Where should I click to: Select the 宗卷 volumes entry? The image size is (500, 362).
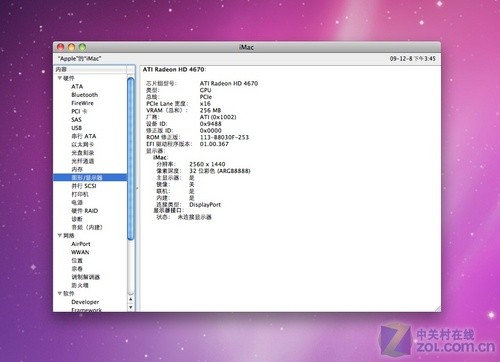pyautogui.click(x=77, y=269)
